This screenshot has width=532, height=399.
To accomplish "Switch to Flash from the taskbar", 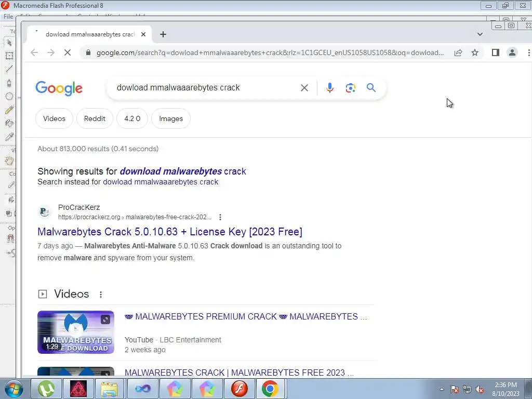I will coord(239,389).
